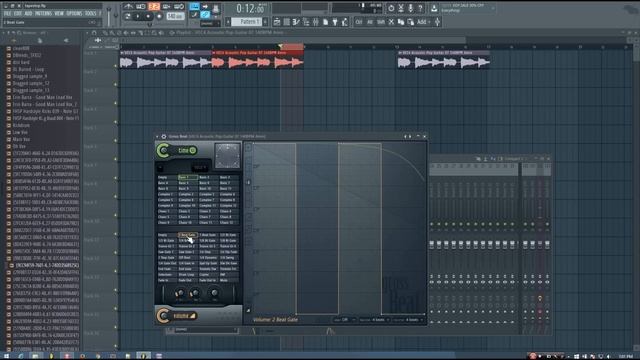Click the transport play button

coord(138,16)
